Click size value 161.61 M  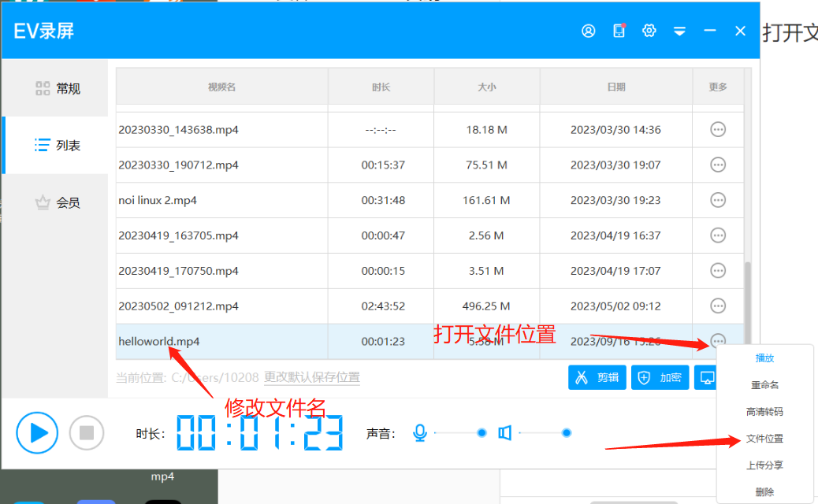pyautogui.click(x=486, y=200)
